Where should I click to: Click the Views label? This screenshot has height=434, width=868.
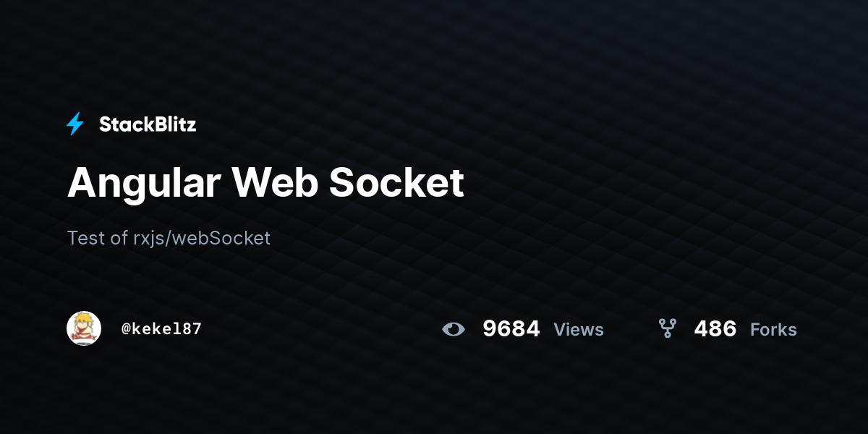pyautogui.click(x=579, y=330)
